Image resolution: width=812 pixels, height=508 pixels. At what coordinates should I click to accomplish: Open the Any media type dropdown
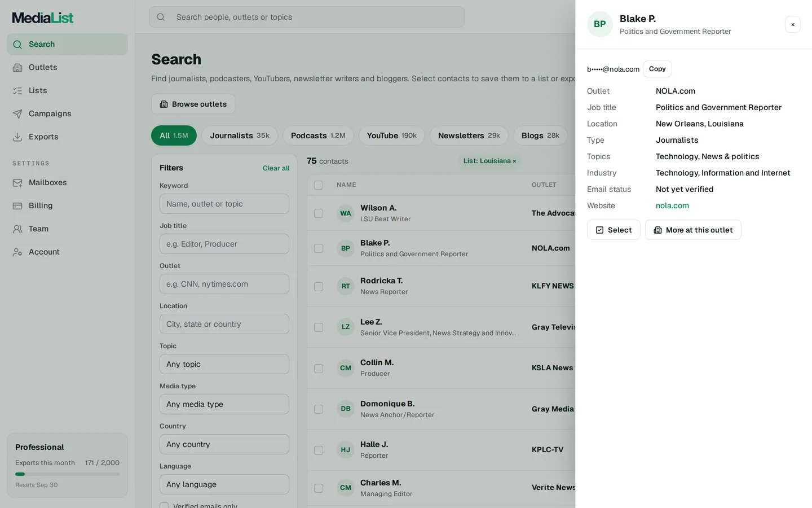pyautogui.click(x=224, y=404)
